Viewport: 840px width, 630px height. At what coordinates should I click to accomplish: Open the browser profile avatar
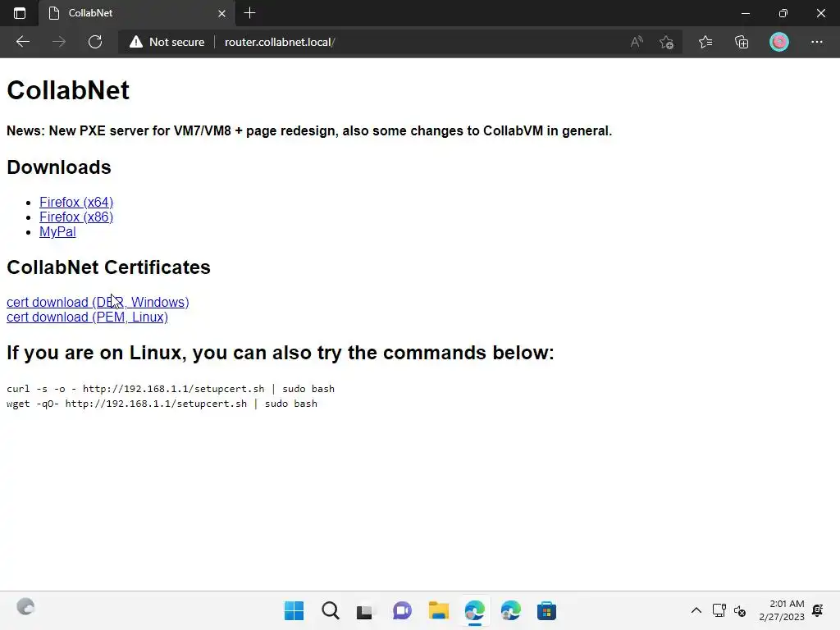[779, 42]
